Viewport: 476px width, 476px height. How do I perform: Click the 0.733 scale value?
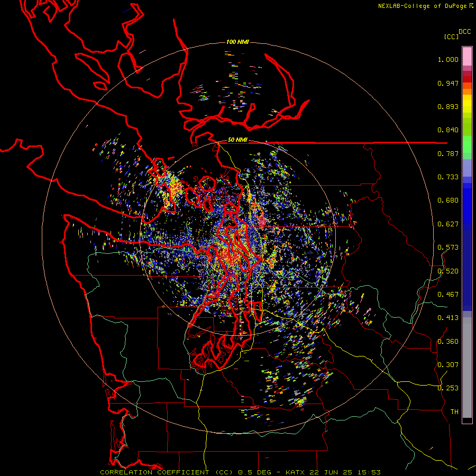click(448, 177)
